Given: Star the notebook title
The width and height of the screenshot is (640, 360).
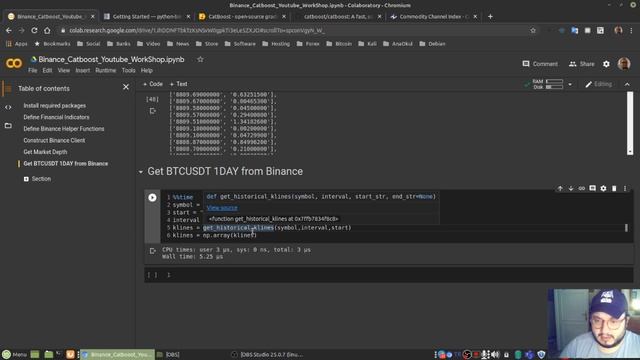Looking at the screenshot, I should pyautogui.click(x=200, y=60).
